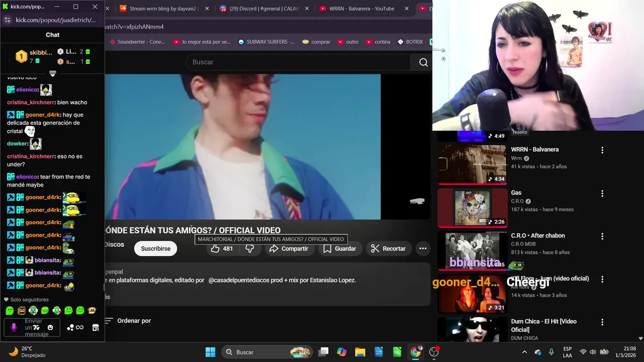
Task: Click the Kick popout site info icon
Action: click(7, 20)
